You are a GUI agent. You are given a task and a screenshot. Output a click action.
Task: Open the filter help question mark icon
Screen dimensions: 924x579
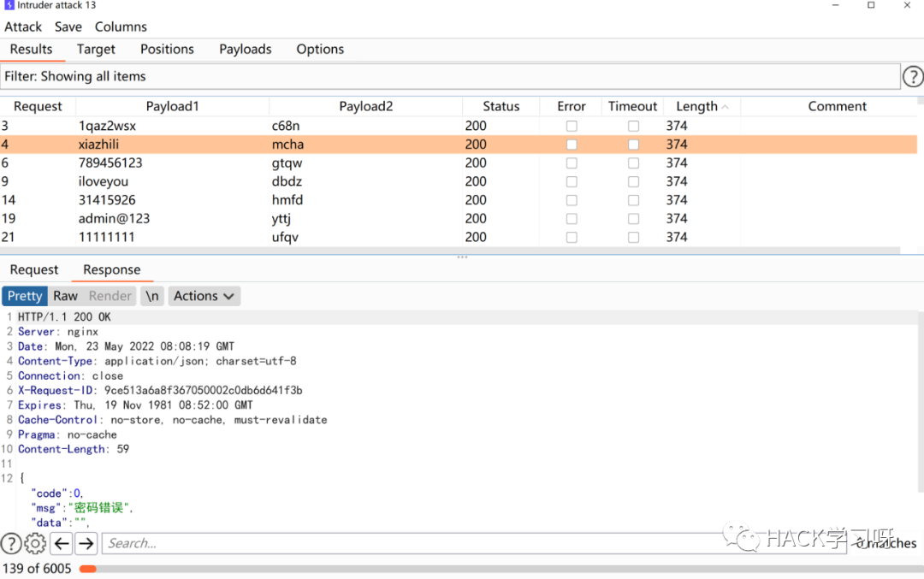tap(913, 77)
